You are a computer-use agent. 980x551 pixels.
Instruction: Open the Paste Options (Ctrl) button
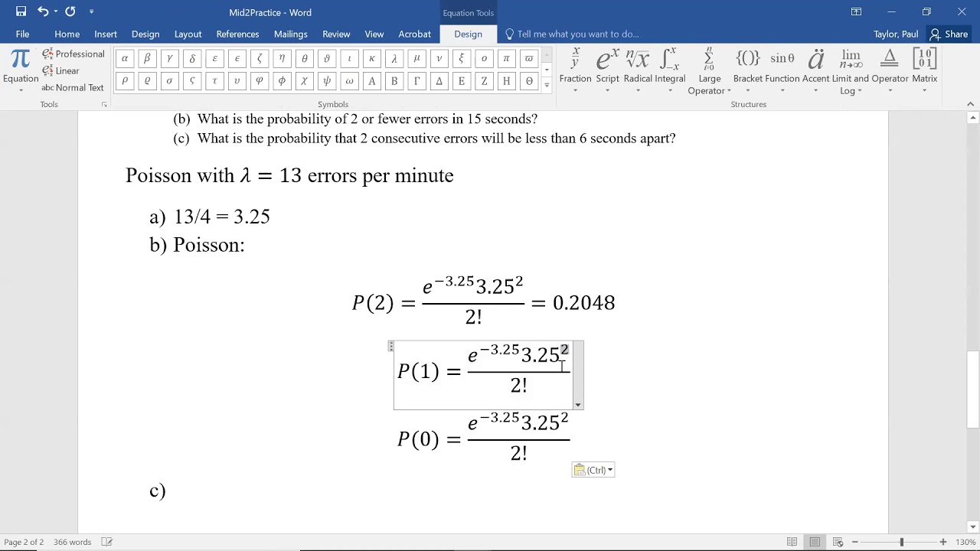tap(593, 470)
